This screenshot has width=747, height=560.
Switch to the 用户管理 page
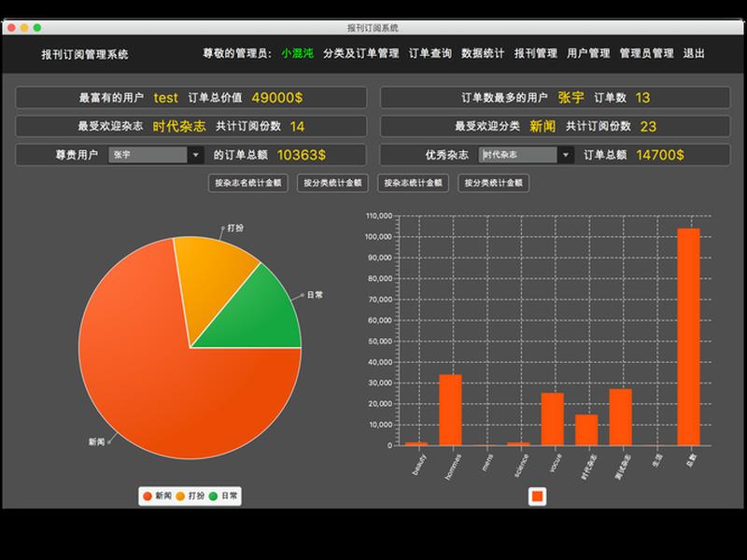[588, 53]
